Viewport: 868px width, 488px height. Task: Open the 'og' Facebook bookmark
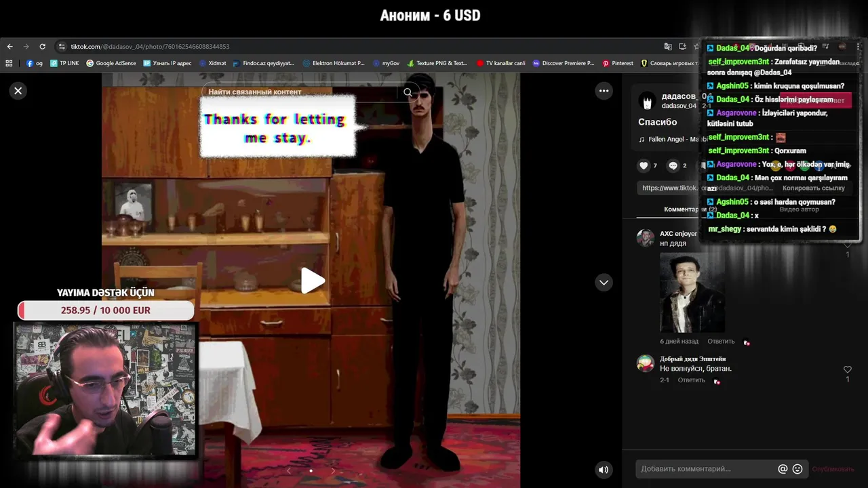point(35,63)
